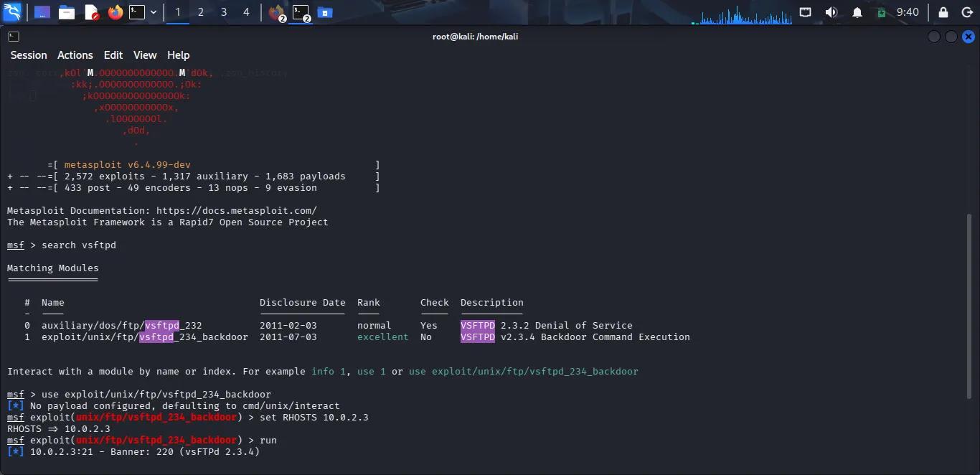Open the View menu
980x475 pixels.
(x=145, y=55)
